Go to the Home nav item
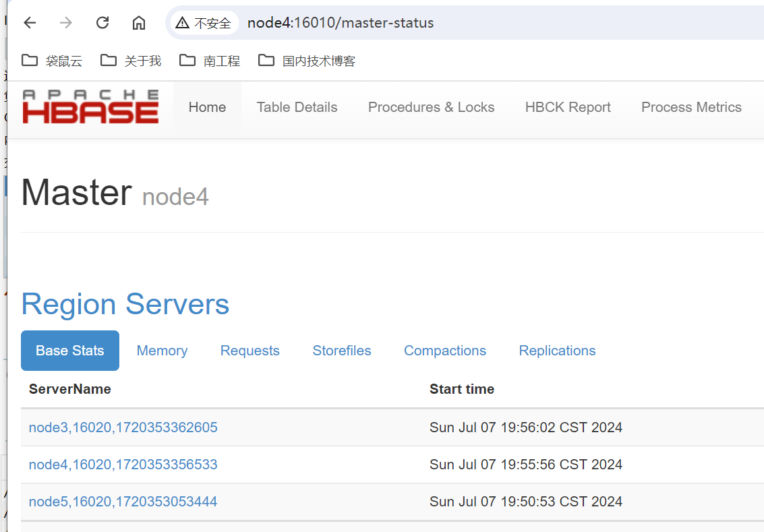The image size is (764, 532). 207,107
